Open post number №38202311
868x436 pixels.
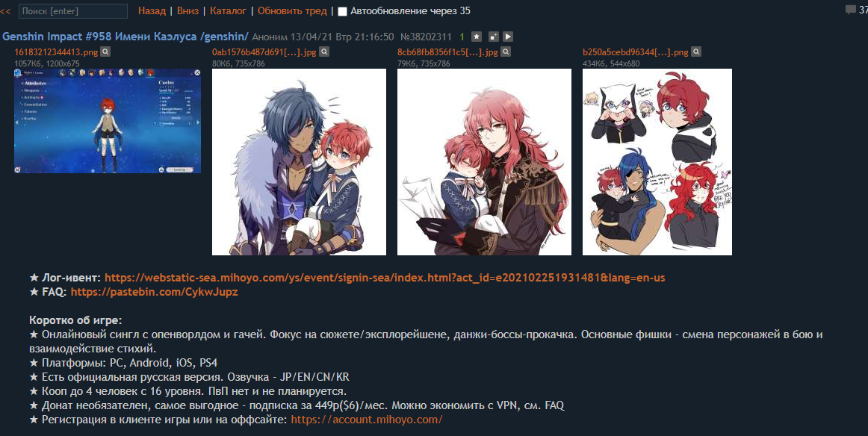[426, 37]
